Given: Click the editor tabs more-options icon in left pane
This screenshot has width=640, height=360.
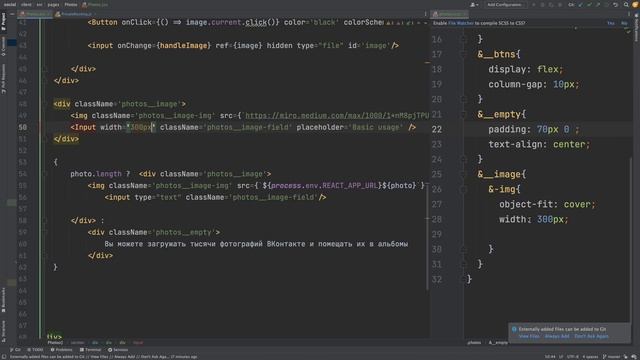Looking at the screenshot, I should (425, 14).
